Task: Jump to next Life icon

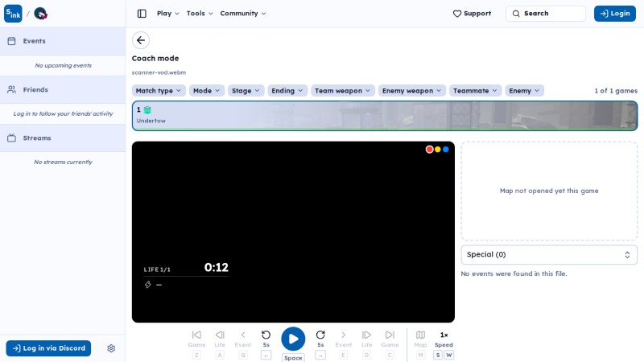Action: [366, 335]
